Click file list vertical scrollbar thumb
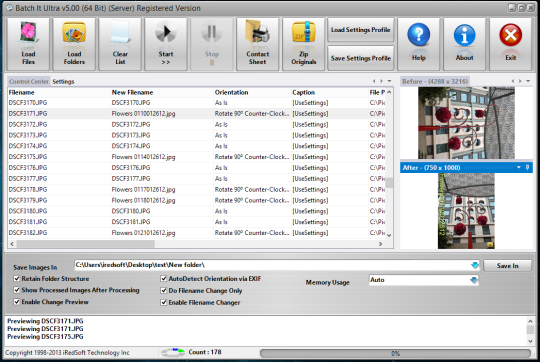 389,183
